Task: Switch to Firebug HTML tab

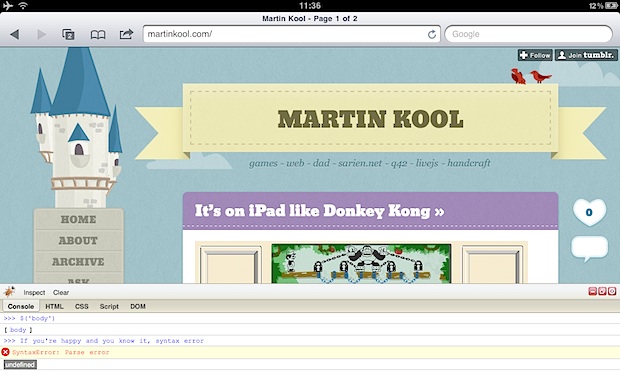Action: point(54,306)
